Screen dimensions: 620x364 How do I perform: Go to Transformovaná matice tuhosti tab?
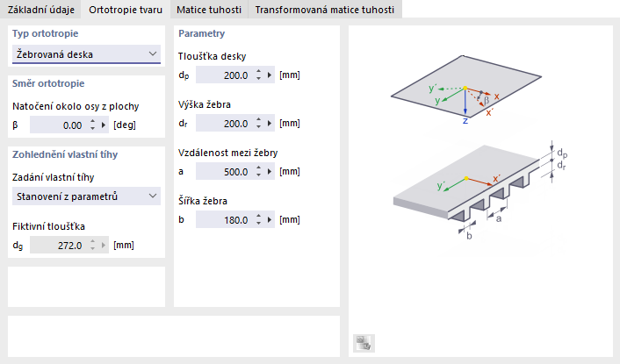(x=324, y=10)
